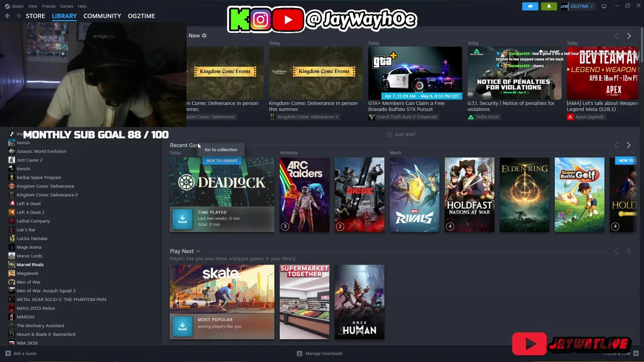Switch to the COMMUNITY tab
This screenshot has height=362, width=644.
(x=102, y=16)
